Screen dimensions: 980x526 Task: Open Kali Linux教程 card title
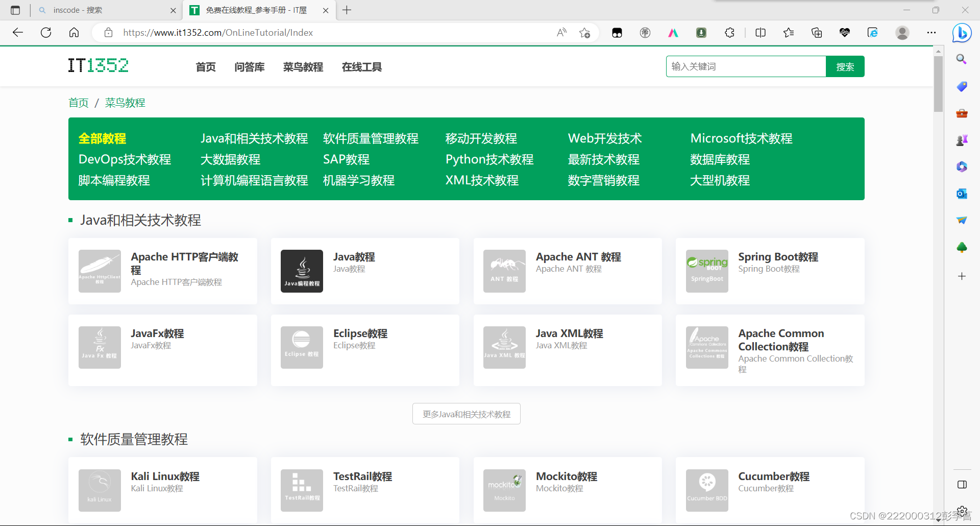coord(165,476)
